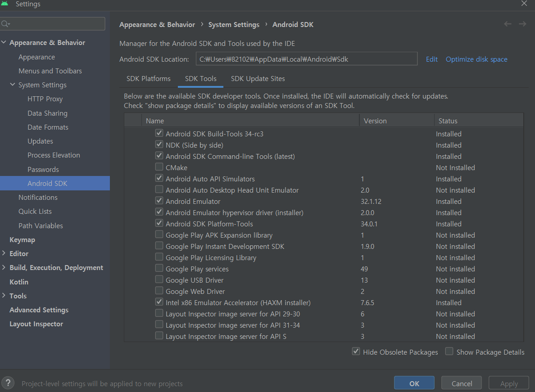Check Google Play APK Expansion library
The height and width of the screenshot is (392, 535).
[x=159, y=234]
